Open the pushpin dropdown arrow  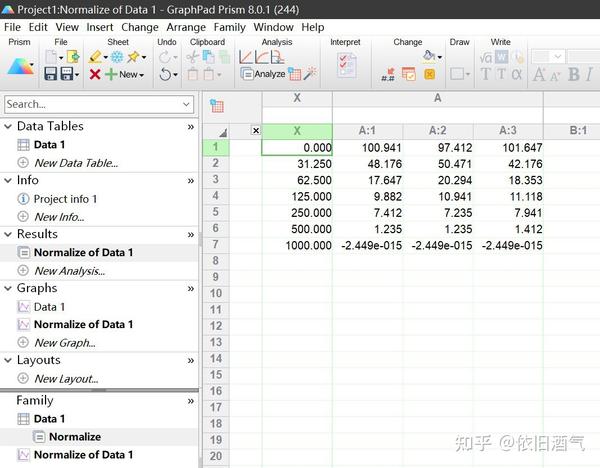[x=144, y=57]
